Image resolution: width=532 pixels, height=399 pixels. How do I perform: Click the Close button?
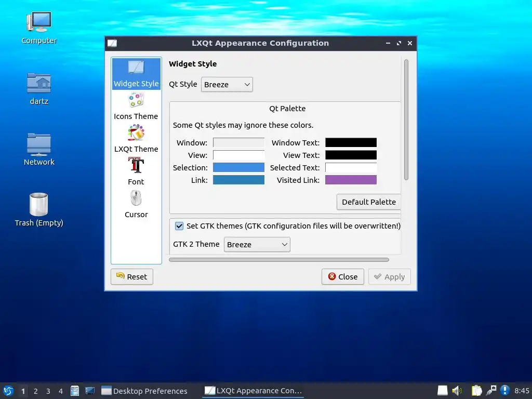(343, 277)
